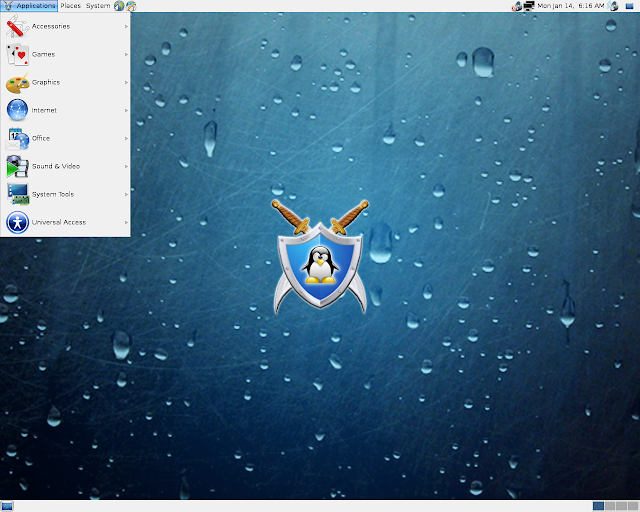Click the Show Desktop button in the bottom panel
Viewport: 640px width, 512px height.
(7, 506)
